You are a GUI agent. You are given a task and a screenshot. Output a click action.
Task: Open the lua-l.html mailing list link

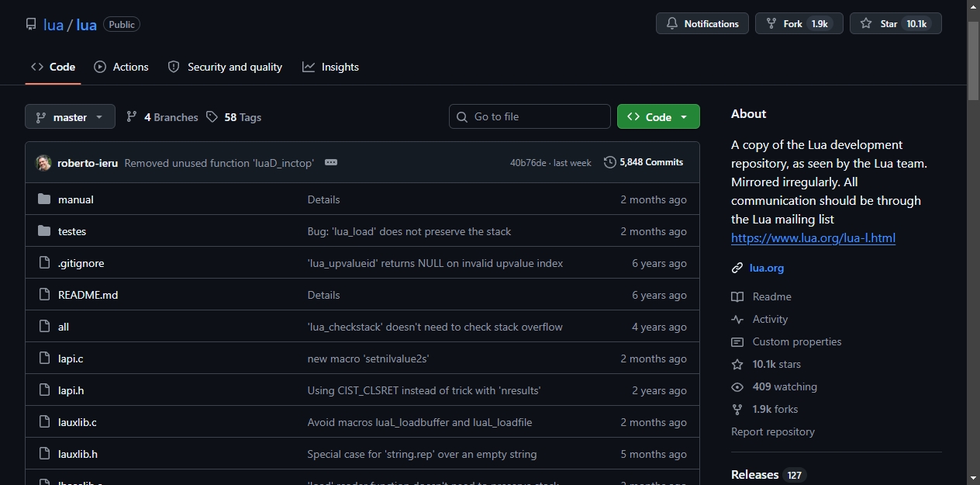point(813,237)
